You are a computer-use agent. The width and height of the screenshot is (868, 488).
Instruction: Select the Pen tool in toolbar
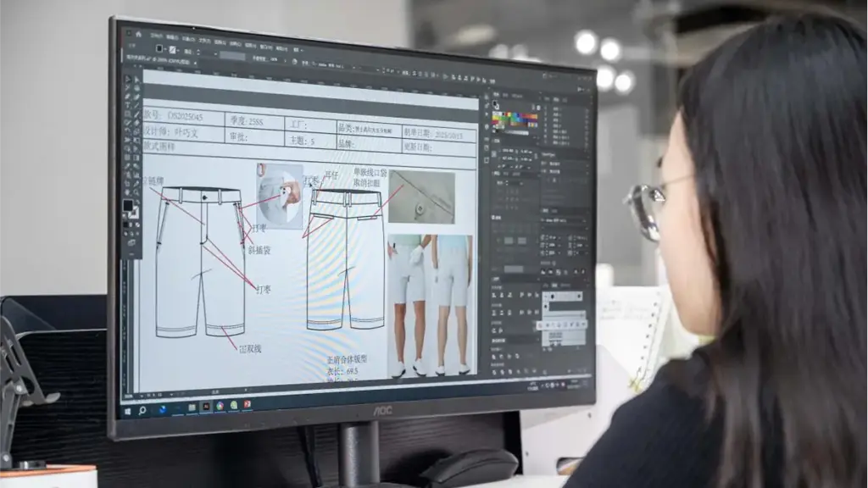128,97
